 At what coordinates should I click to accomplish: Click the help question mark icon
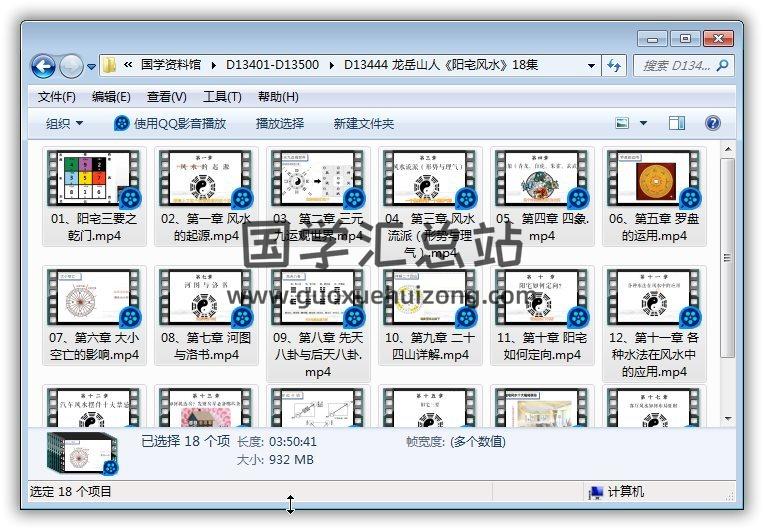point(713,123)
